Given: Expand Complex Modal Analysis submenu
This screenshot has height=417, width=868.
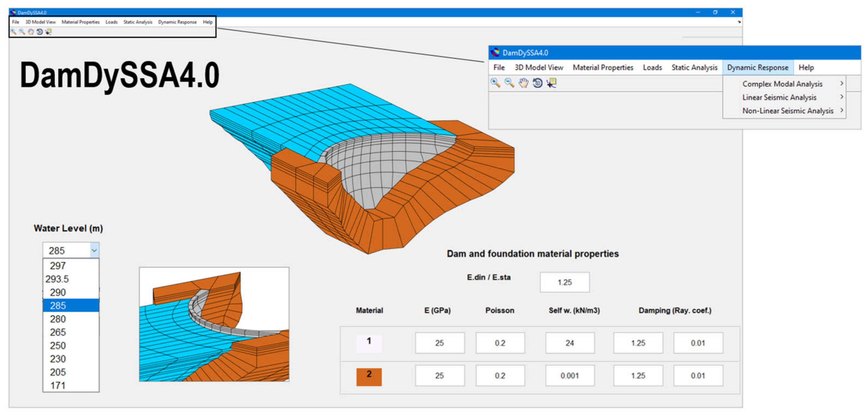Looking at the screenshot, I should (x=783, y=84).
